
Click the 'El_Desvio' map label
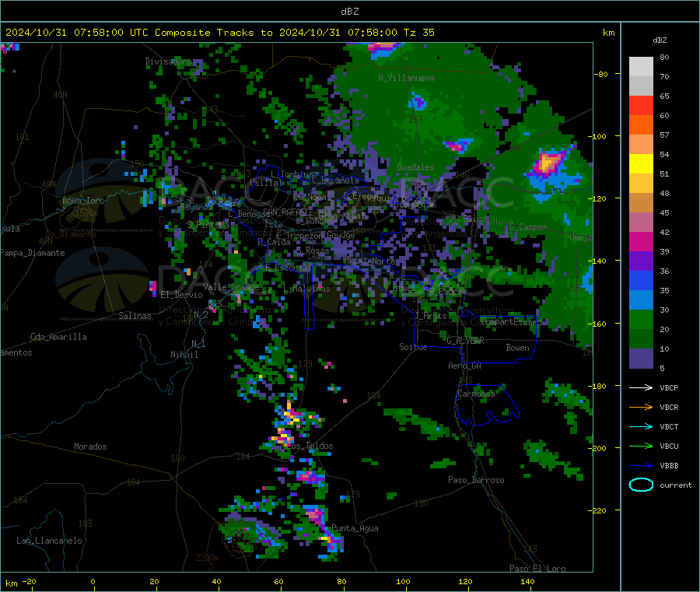tap(181, 295)
